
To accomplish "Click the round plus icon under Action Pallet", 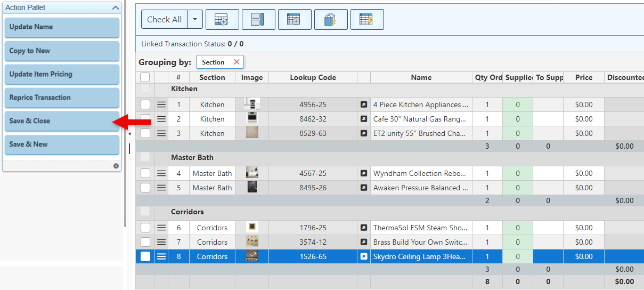I will pyautogui.click(x=116, y=166).
